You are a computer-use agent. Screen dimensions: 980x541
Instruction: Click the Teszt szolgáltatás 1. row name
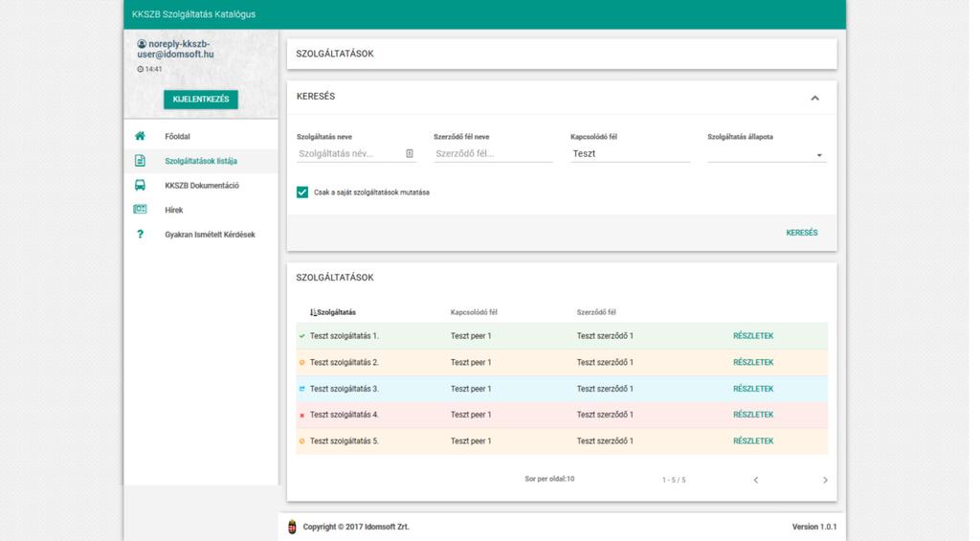(x=345, y=336)
